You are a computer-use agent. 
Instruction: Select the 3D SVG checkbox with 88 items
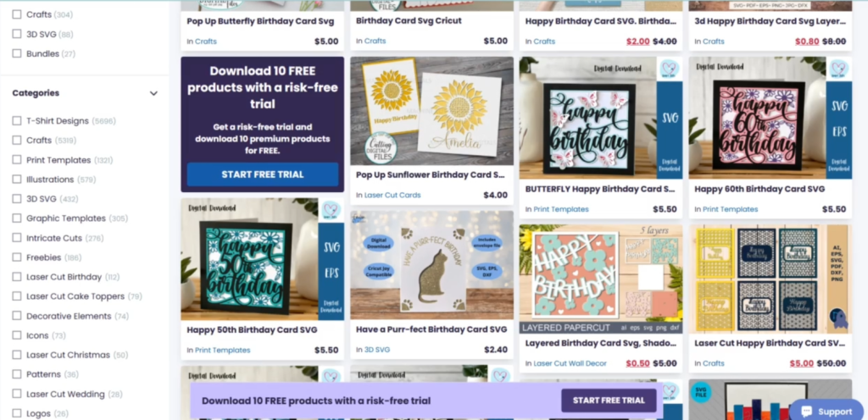[x=17, y=34]
